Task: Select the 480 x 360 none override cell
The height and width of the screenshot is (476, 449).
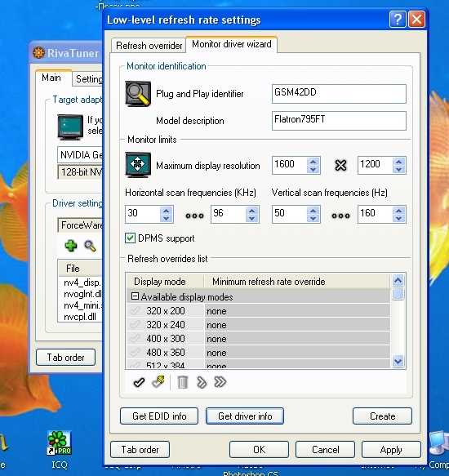Action: (297, 353)
